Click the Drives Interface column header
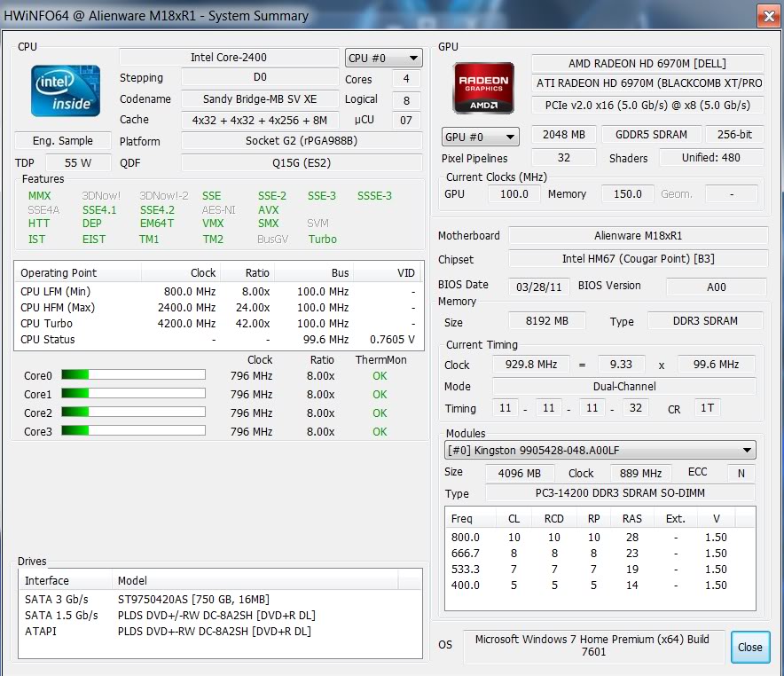This screenshot has height=676, width=784. point(66,580)
